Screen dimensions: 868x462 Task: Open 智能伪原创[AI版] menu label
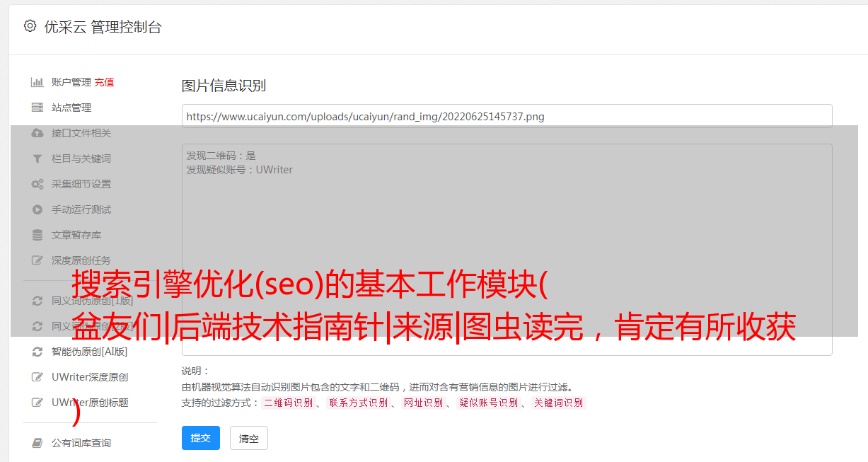click(x=89, y=352)
